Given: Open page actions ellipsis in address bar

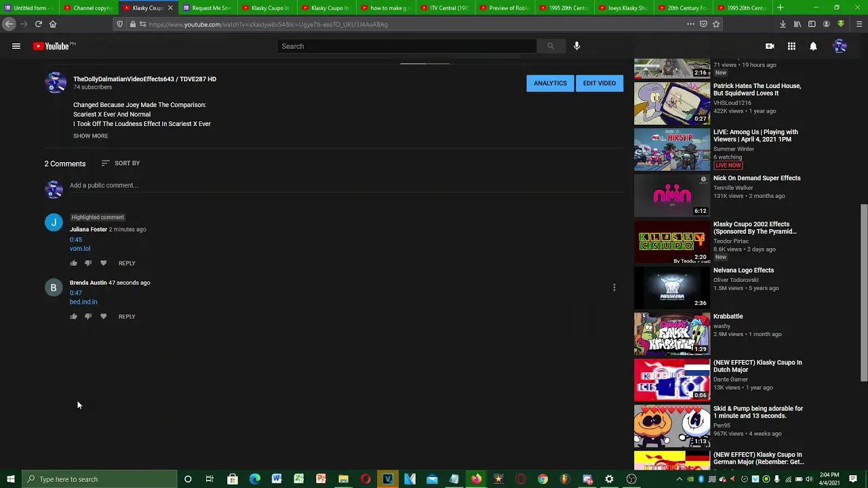Looking at the screenshot, I should point(690,24).
